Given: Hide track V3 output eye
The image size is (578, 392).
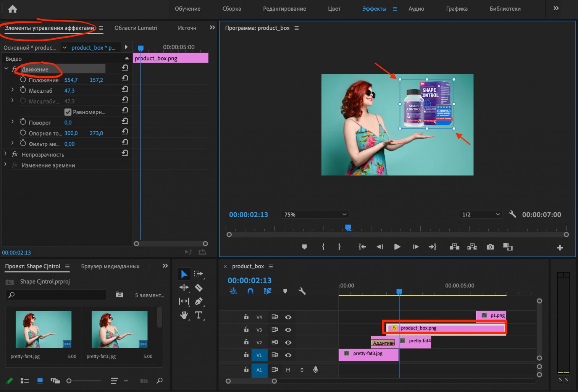Looking at the screenshot, I should coord(288,330).
